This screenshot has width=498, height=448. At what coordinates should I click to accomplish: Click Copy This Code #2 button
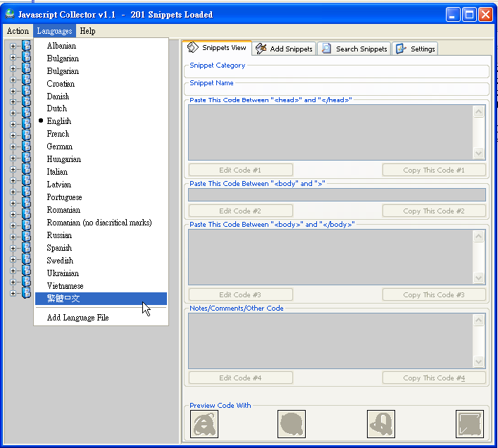coord(434,211)
